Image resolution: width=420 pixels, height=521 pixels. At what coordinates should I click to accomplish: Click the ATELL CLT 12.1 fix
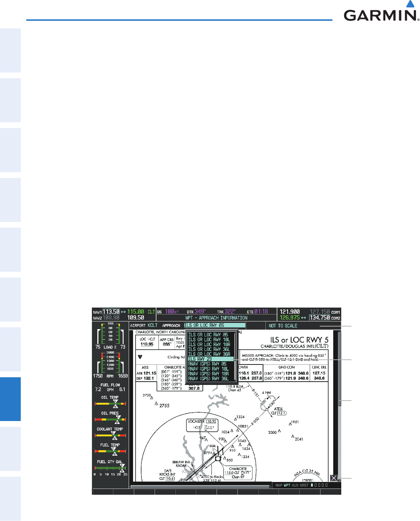278,411
